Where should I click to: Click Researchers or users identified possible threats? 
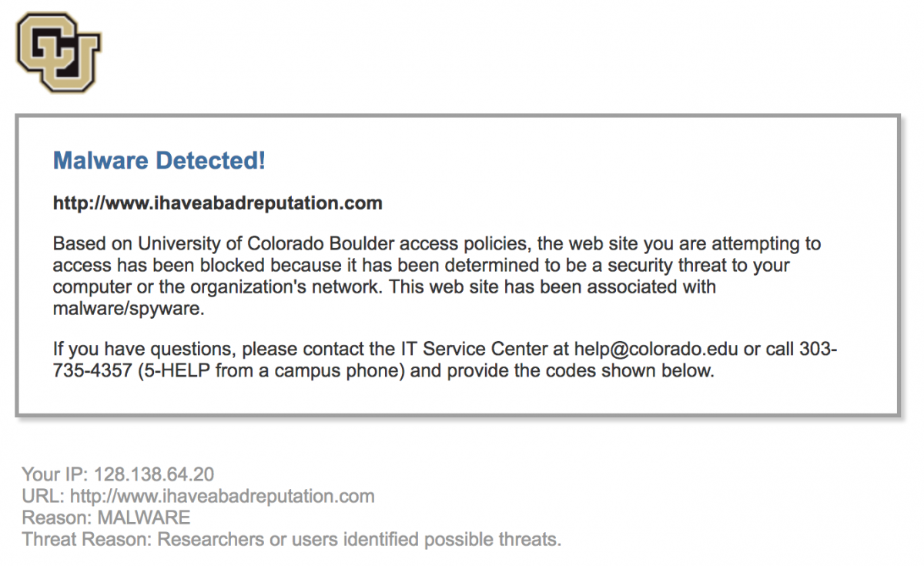click(x=360, y=540)
